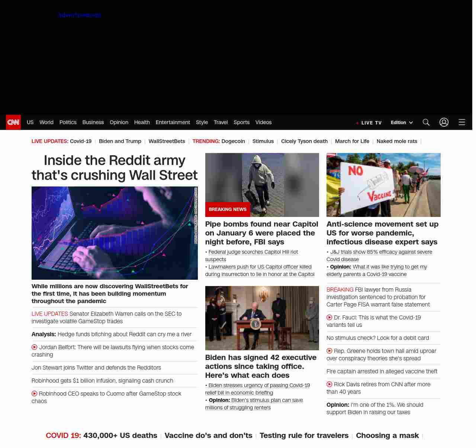Image resolution: width=476 pixels, height=448 pixels.
Task: Go to the Business section
Action: point(93,122)
